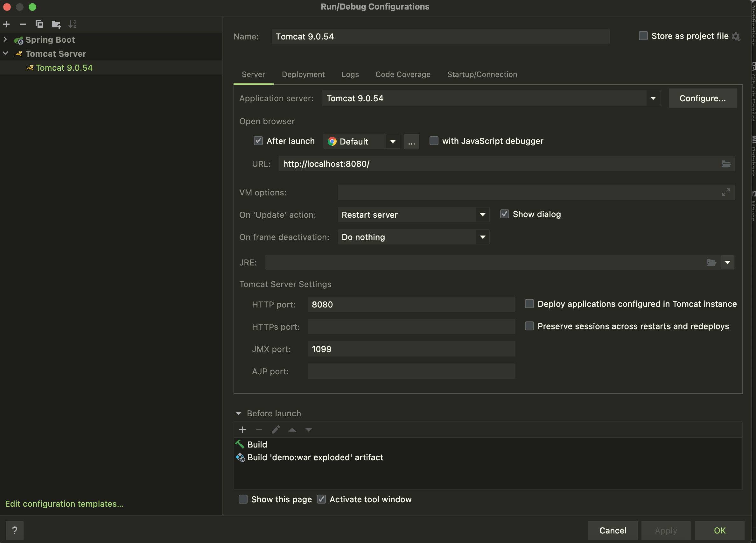Add a Before launch task
Viewport: 756px width, 543px height.
tap(242, 430)
